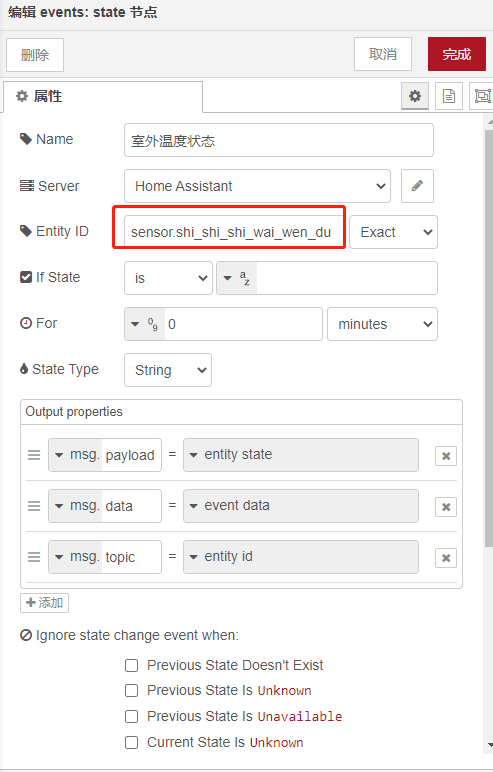Open the node properties gear icon
The image size is (493, 772).
click(x=415, y=96)
